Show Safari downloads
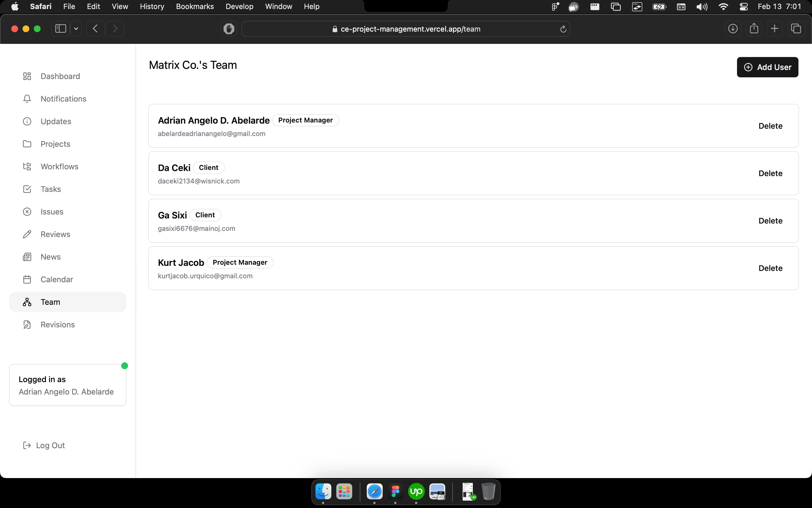 click(733, 29)
